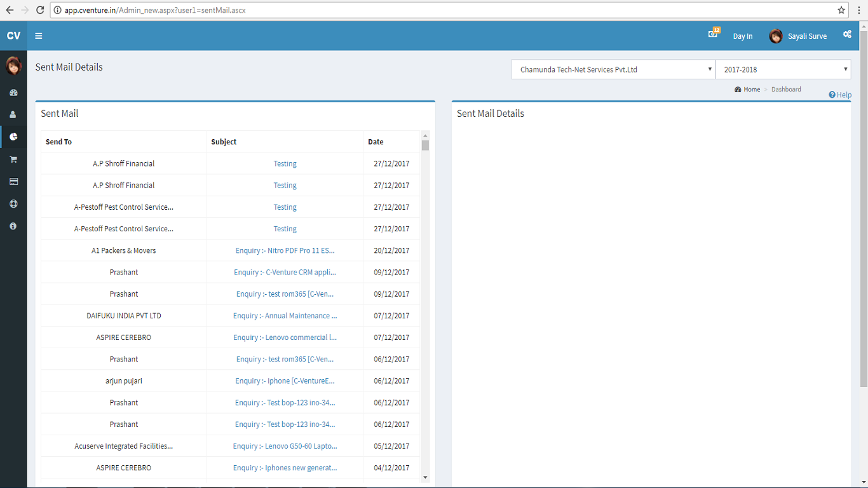Screen dimensions: 868x488
Task: Open the shopping cart sidebar icon
Action: [13, 159]
